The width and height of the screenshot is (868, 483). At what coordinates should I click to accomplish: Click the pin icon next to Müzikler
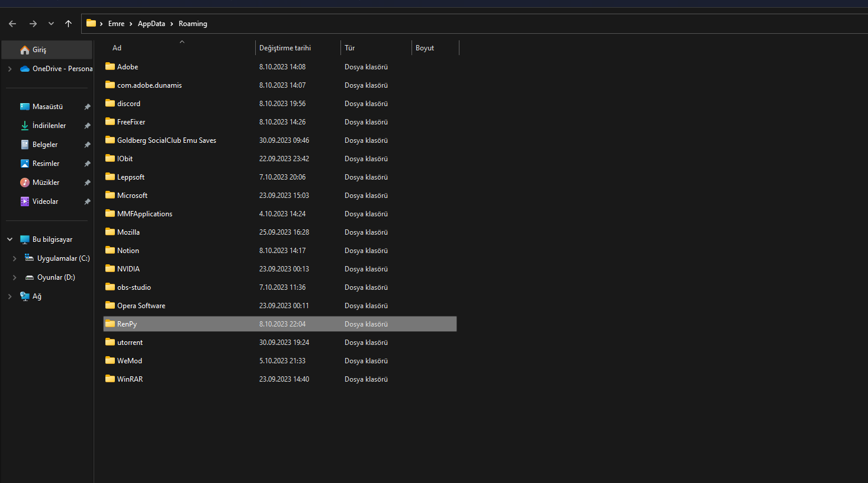pos(87,183)
